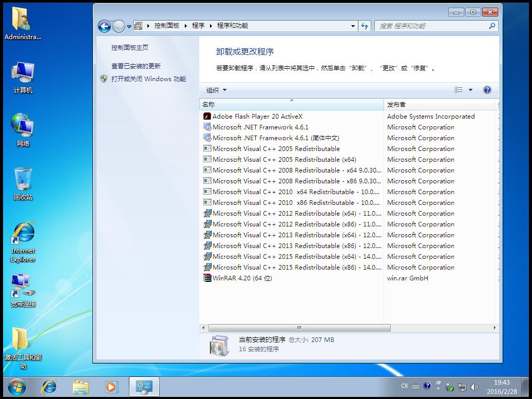Click shield icon beside Windows 功能 link
532x399 pixels.
coord(104,79)
